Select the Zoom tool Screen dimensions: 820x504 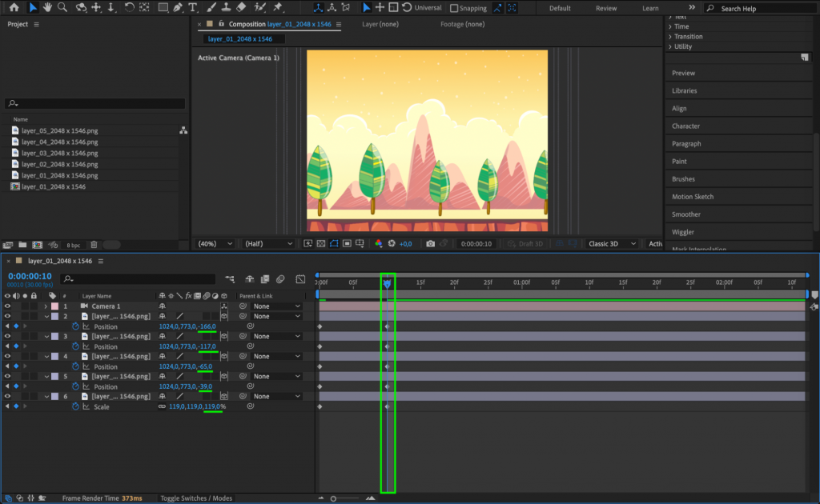(x=63, y=7)
